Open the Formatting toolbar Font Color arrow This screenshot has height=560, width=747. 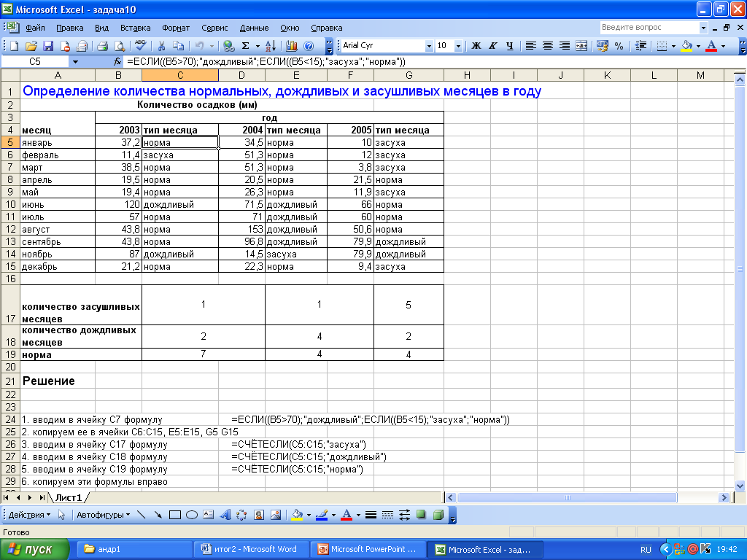723,46
